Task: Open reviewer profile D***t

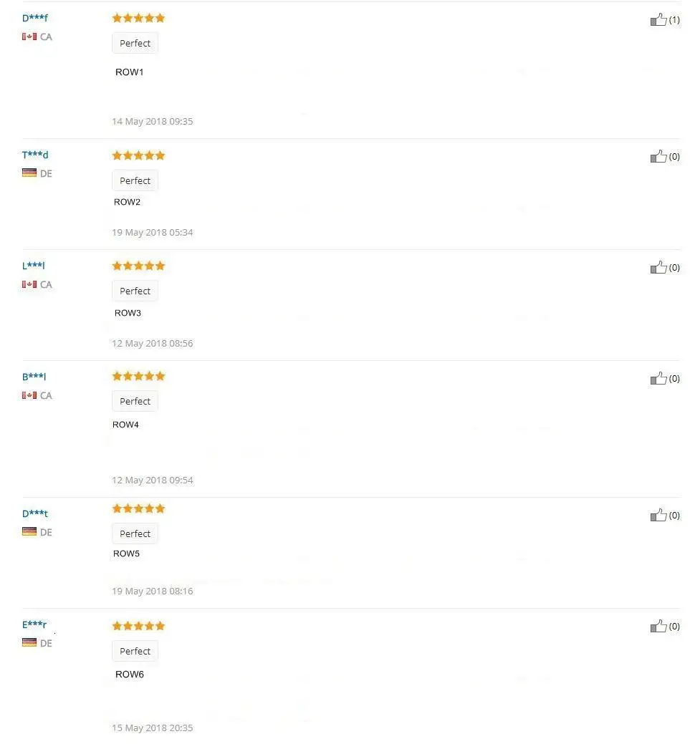Action: 35,513
